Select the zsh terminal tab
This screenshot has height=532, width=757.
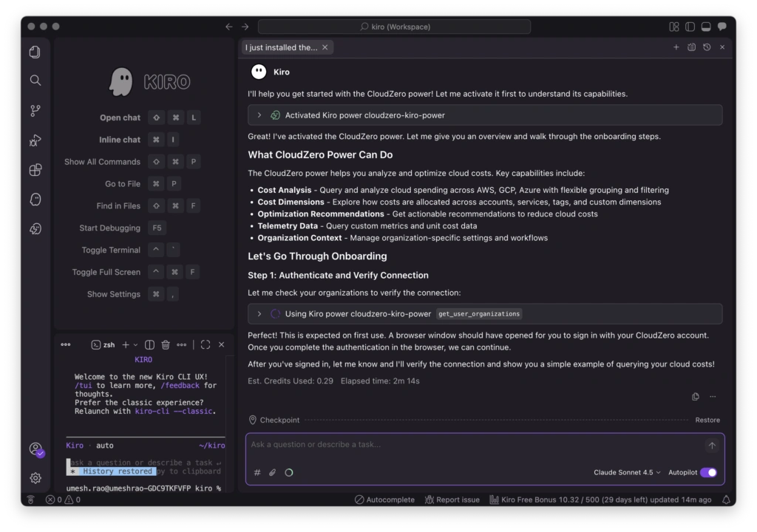[x=103, y=344]
